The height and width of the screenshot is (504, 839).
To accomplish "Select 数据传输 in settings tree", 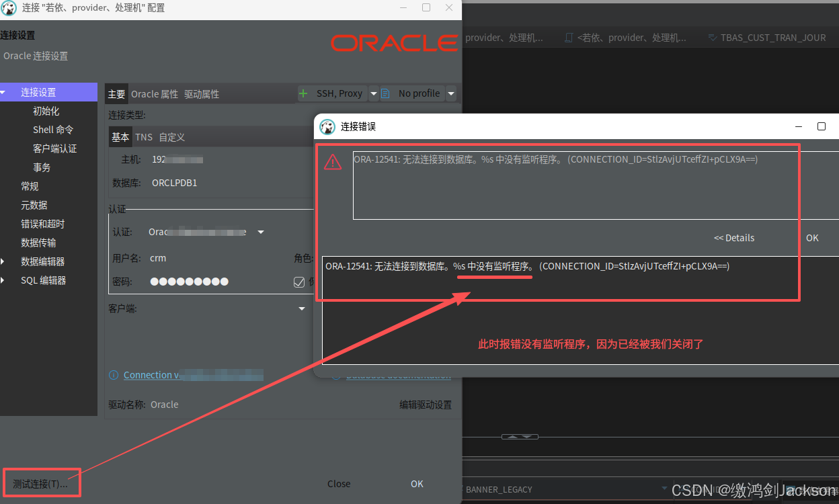I will [38, 243].
